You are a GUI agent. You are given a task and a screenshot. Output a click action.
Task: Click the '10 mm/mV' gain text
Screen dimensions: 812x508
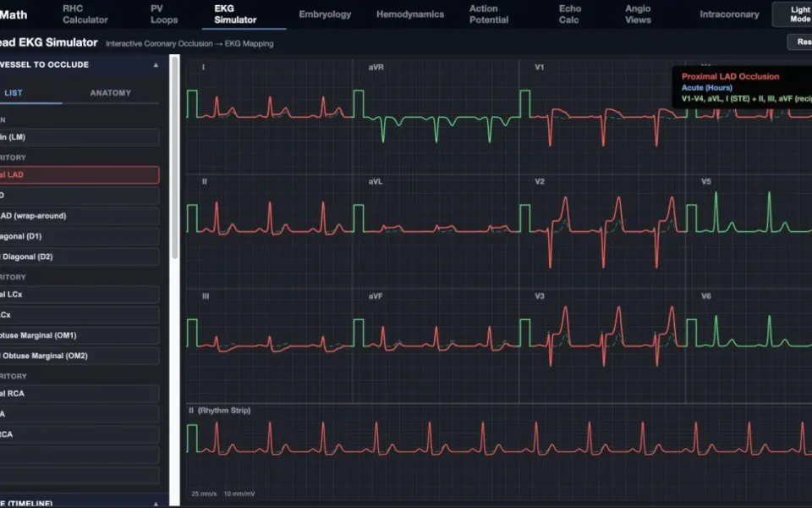(x=239, y=494)
